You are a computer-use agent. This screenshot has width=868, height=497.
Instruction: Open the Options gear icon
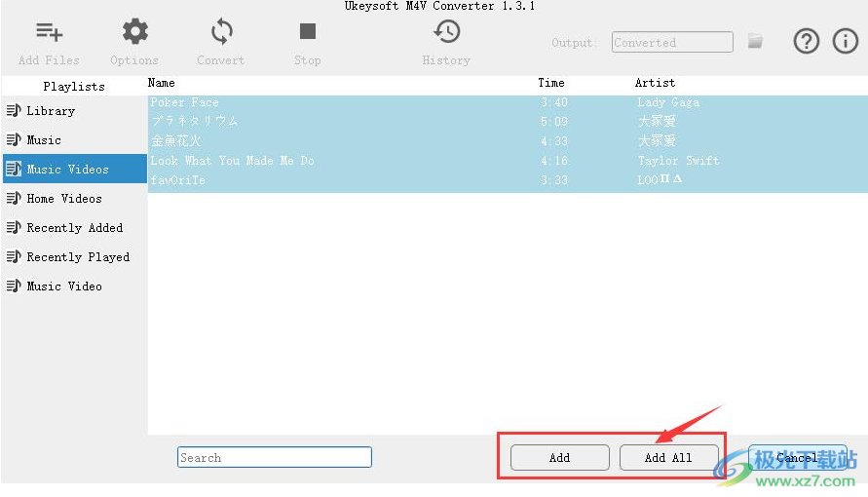point(135,31)
